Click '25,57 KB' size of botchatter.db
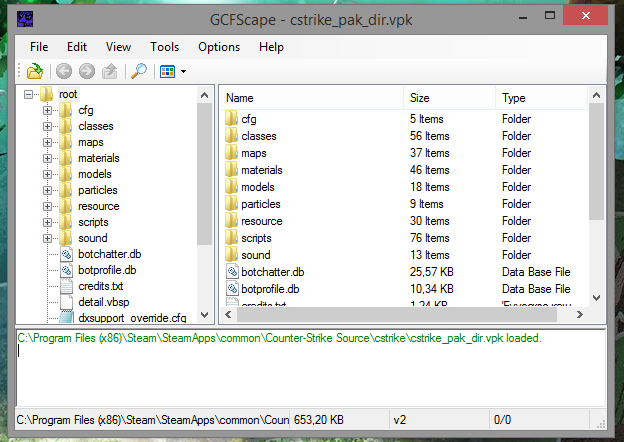This screenshot has width=624, height=442. (432, 272)
